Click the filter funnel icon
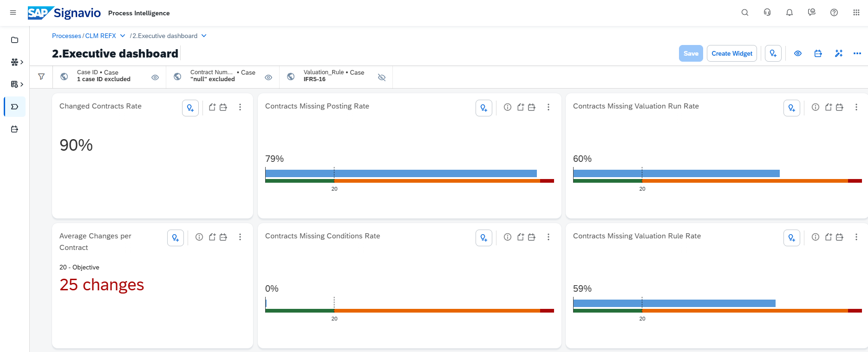This screenshot has width=868, height=352. pos(41,77)
